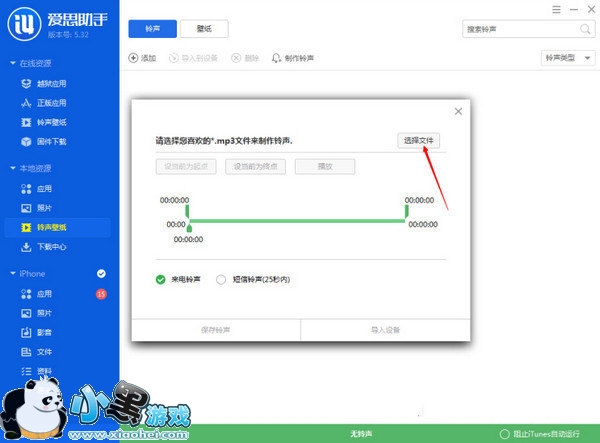Select 短信铃声(25秒内) radio option

coord(221,280)
